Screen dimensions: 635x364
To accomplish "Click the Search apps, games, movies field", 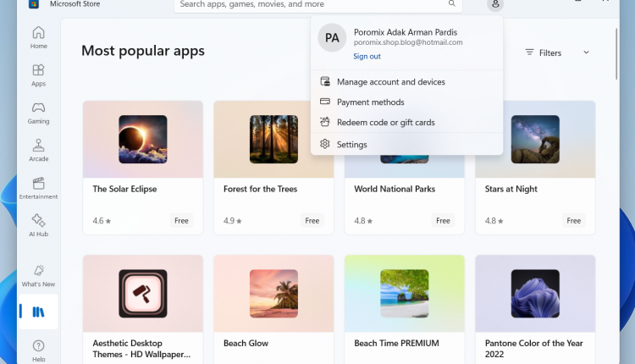I will click(317, 5).
